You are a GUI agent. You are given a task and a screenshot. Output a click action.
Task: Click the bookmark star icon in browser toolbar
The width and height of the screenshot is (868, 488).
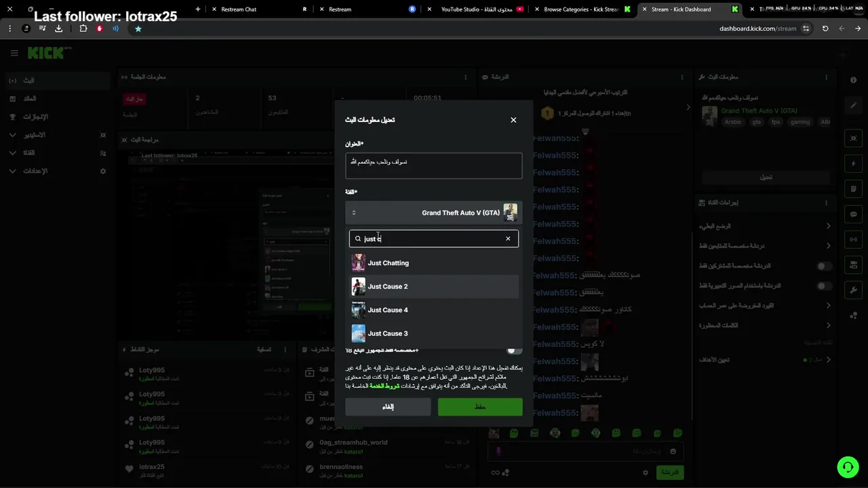(138, 28)
